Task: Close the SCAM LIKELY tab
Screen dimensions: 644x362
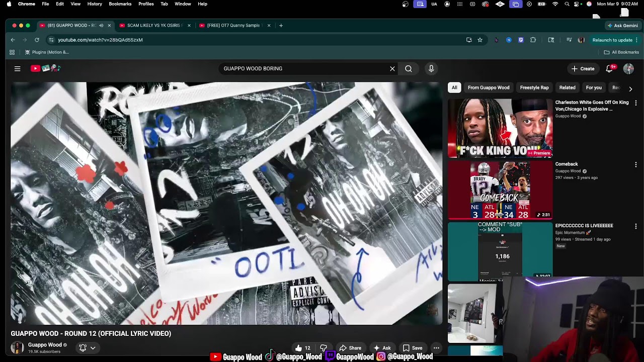Action: [189, 25]
